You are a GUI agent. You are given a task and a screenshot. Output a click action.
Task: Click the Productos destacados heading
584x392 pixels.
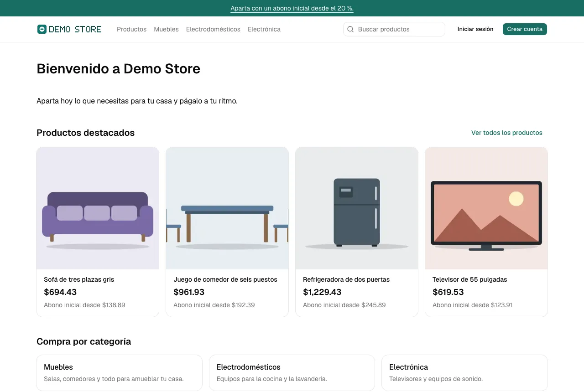(85, 133)
